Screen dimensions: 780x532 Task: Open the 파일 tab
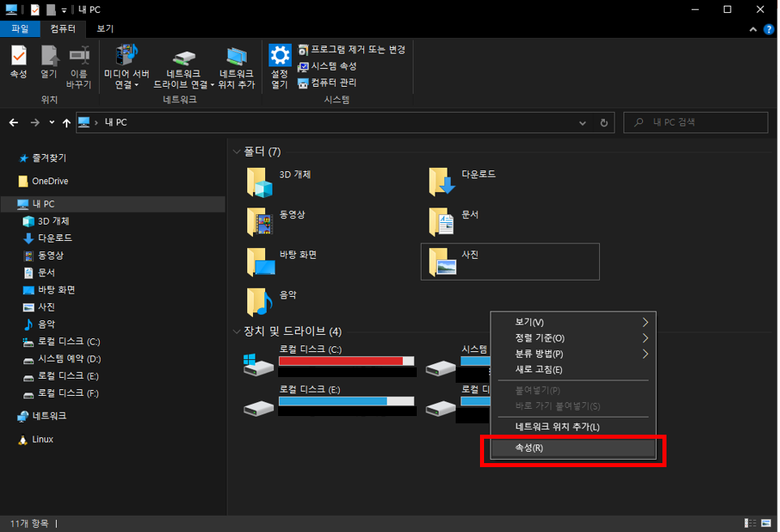20,29
